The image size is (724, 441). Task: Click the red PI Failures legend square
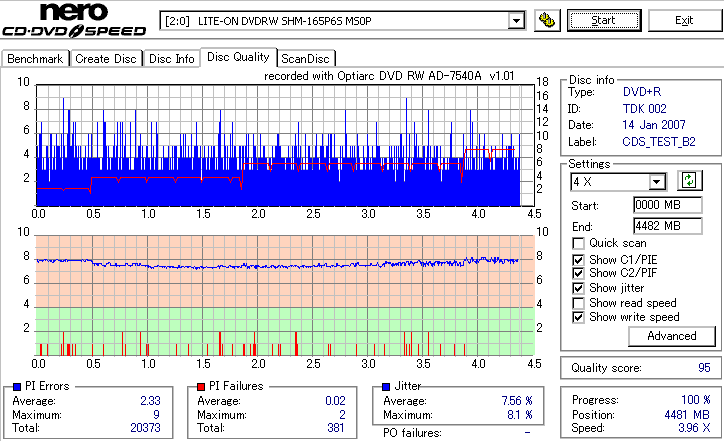201,387
